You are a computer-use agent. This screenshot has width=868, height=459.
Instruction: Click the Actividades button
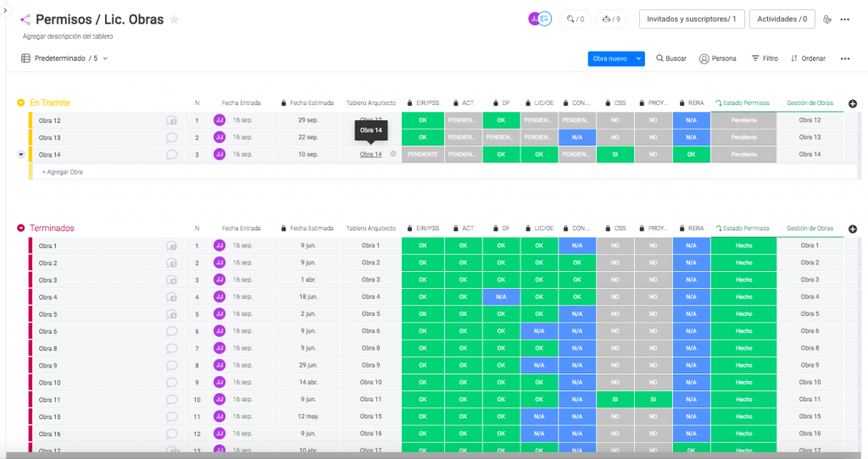pyautogui.click(x=782, y=19)
